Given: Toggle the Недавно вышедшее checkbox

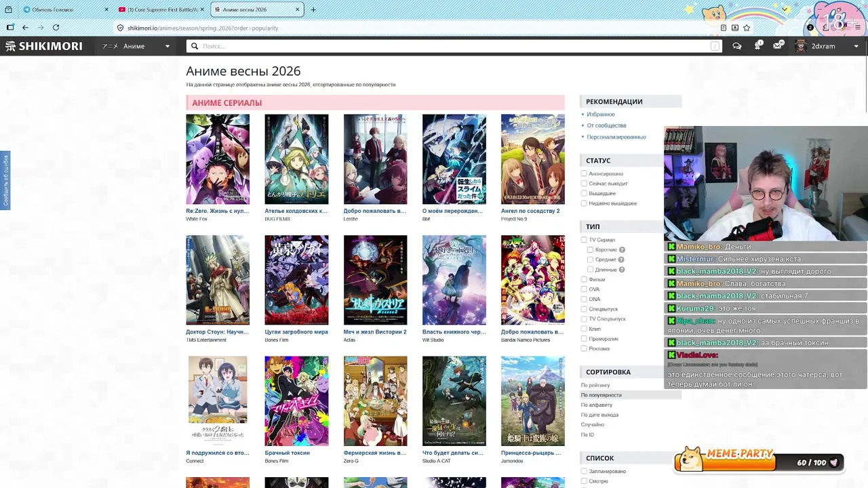Looking at the screenshot, I should click(x=584, y=203).
